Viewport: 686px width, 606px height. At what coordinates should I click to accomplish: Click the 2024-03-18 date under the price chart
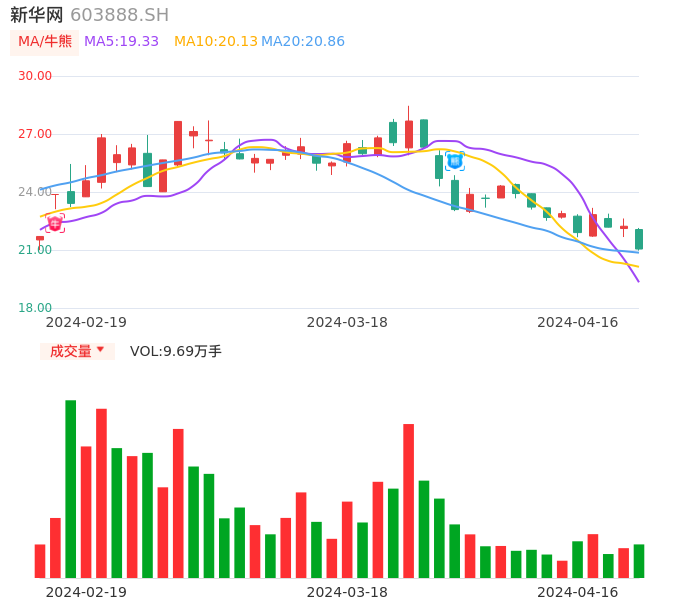click(x=347, y=322)
